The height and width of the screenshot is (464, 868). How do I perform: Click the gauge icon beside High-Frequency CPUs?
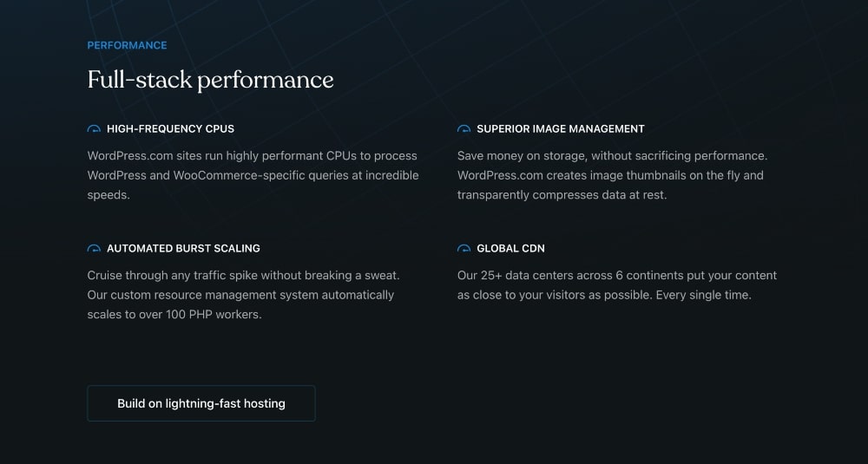[94, 129]
